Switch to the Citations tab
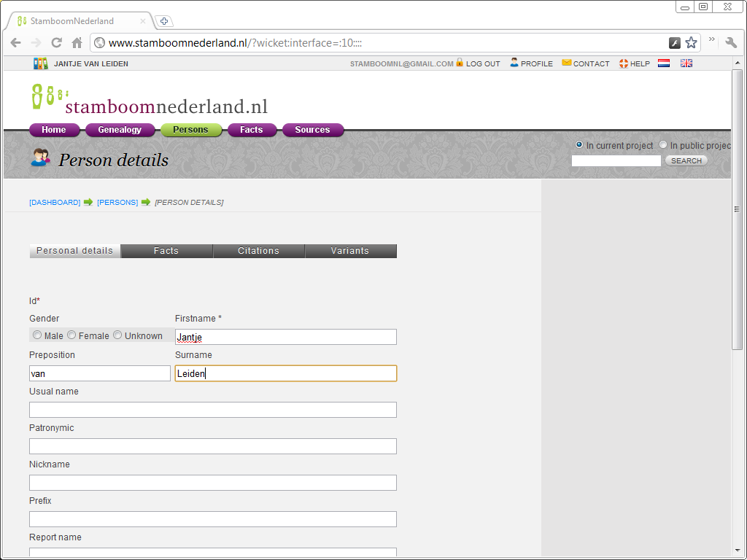The height and width of the screenshot is (560, 747). pos(259,251)
